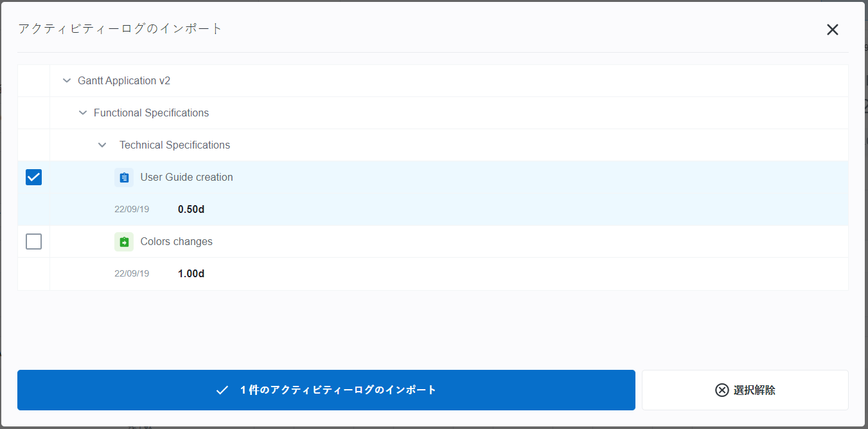
Task: Click the 1.00d duration value
Action: tap(191, 274)
